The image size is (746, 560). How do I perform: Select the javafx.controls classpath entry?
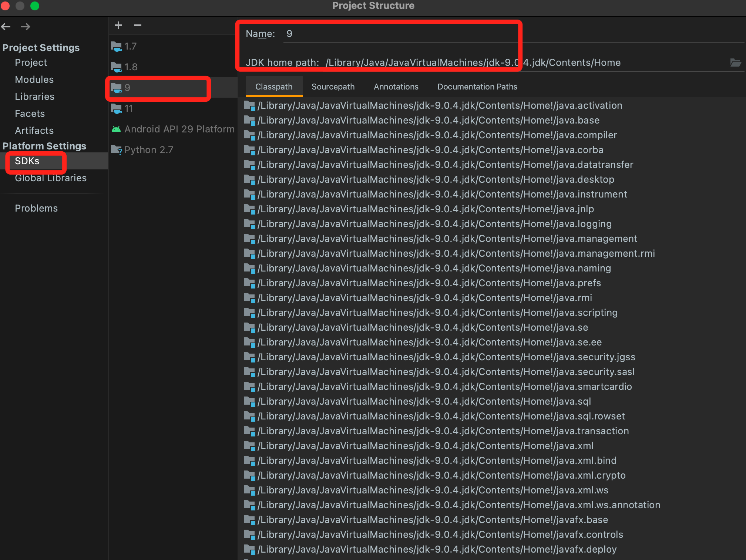pos(440,534)
